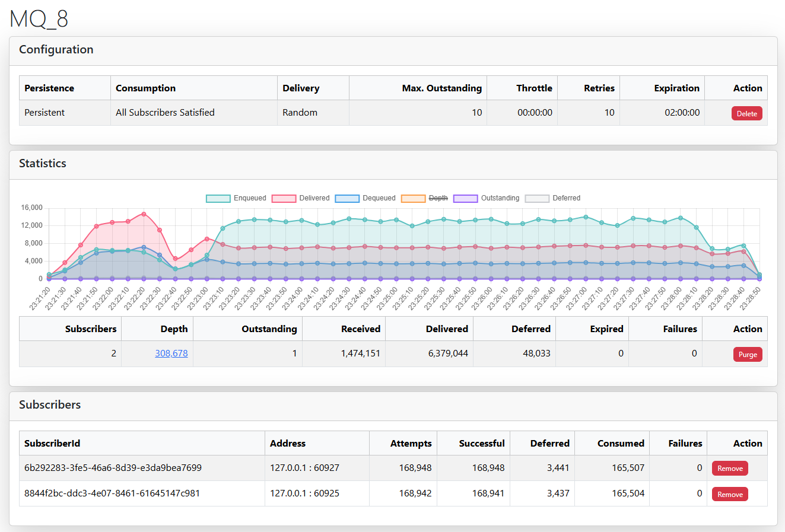Click the red Delete queue button
Viewport: 785px width, 532px height.
[746, 113]
